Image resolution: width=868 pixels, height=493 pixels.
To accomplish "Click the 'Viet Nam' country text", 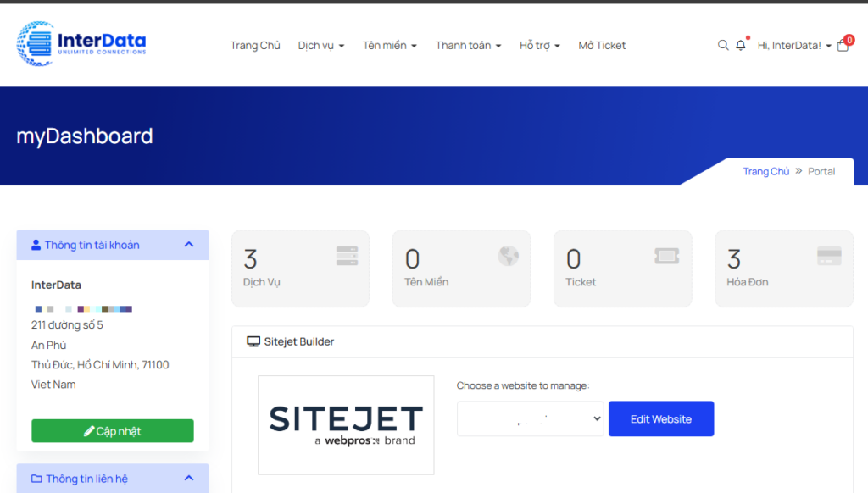I will [53, 385].
